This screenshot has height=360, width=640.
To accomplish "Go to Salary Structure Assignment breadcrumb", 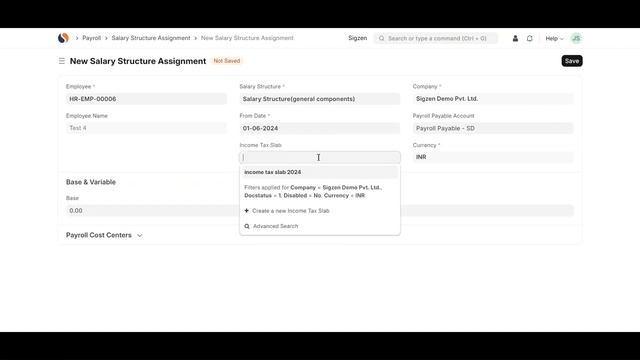I will coord(151,38).
